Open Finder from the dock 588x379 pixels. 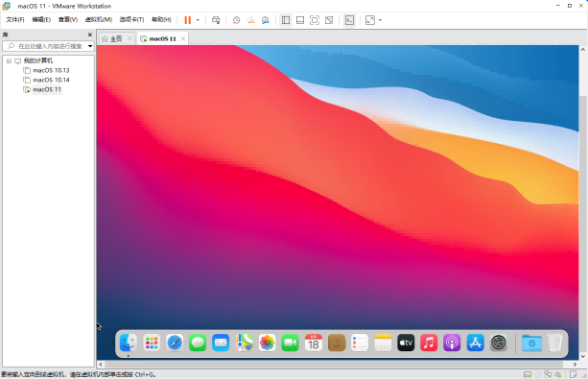click(129, 343)
